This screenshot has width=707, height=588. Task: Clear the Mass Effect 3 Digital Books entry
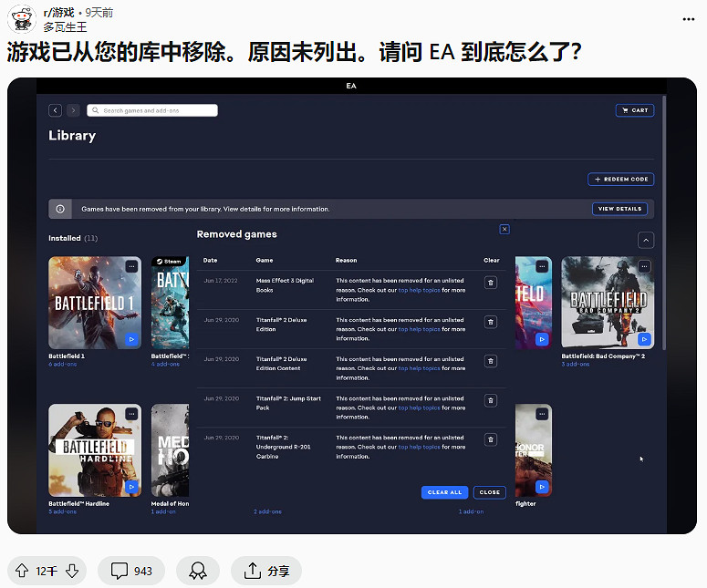pyautogui.click(x=491, y=283)
